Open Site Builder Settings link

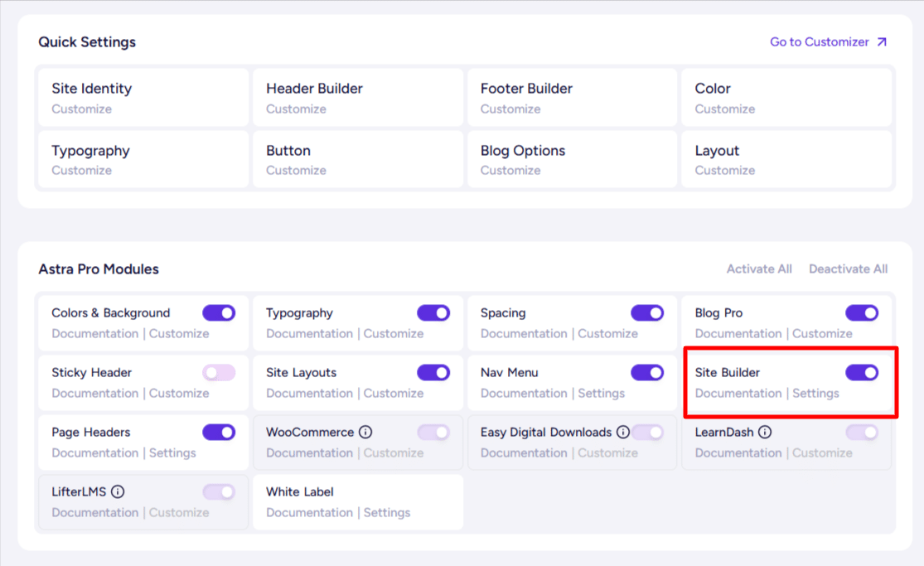815,394
